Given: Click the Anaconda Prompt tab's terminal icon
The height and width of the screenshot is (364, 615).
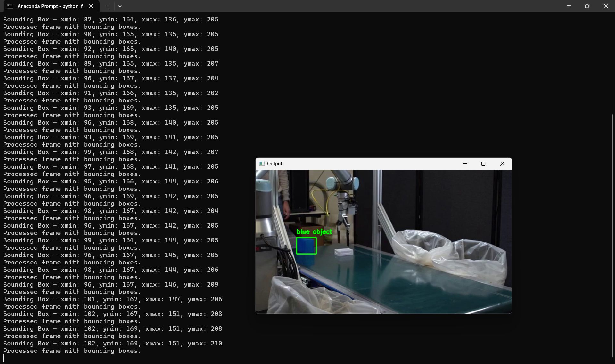Looking at the screenshot, I should coord(10,6).
